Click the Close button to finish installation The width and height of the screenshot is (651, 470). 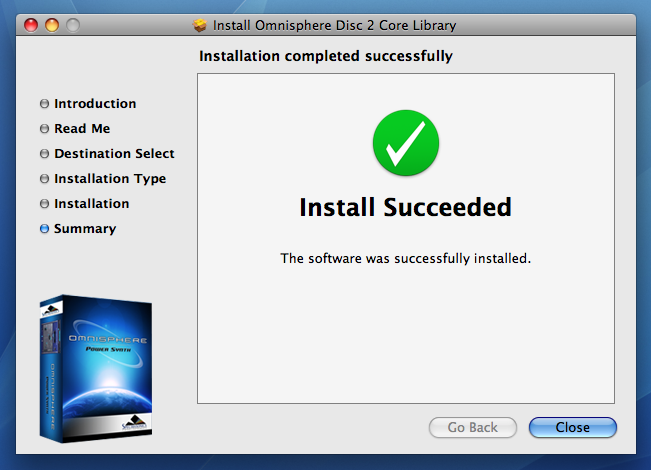(572, 427)
